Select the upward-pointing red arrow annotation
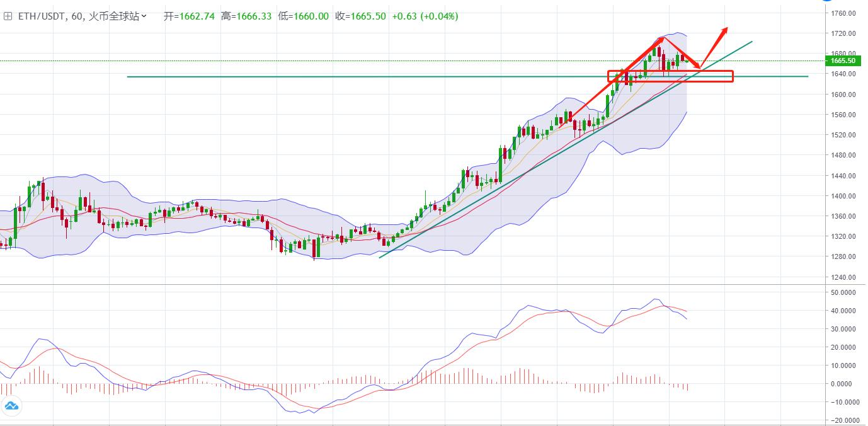Screen dimensions: 868x426 click(714, 47)
